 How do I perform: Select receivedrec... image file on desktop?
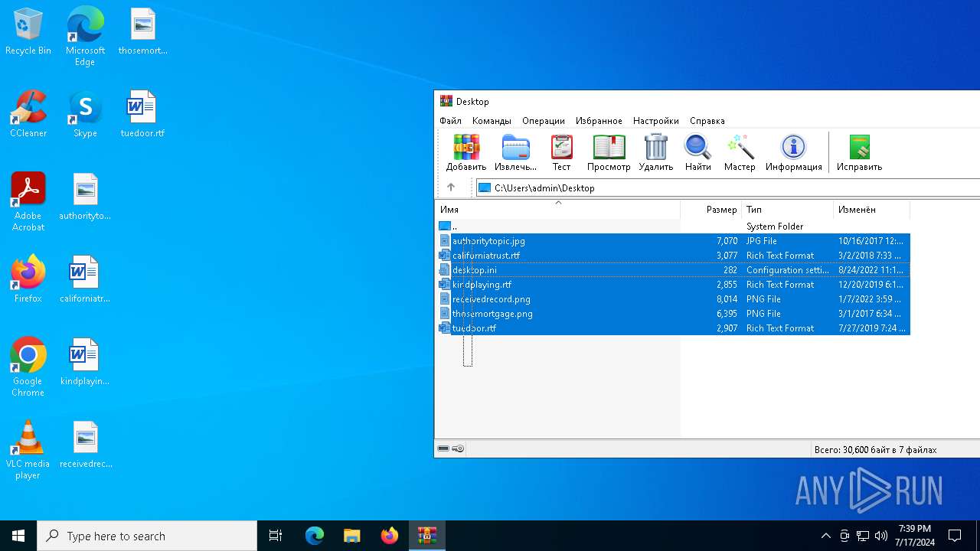[85, 445]
